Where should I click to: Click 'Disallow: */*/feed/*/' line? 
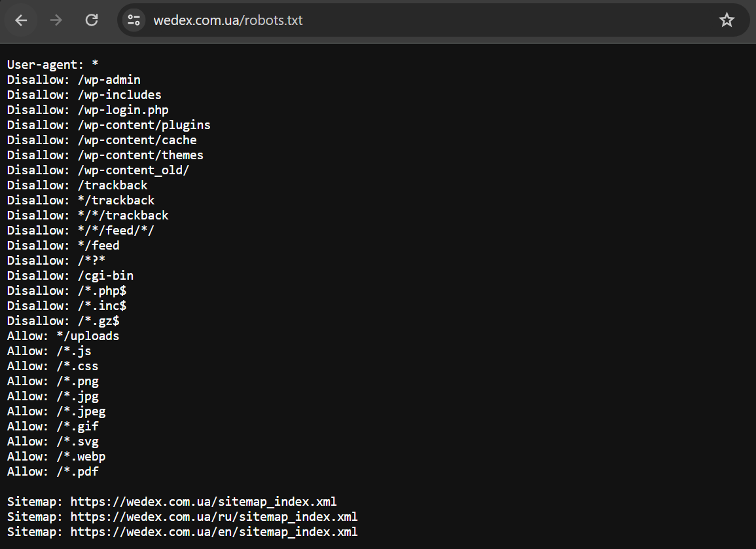click(81, 230)
